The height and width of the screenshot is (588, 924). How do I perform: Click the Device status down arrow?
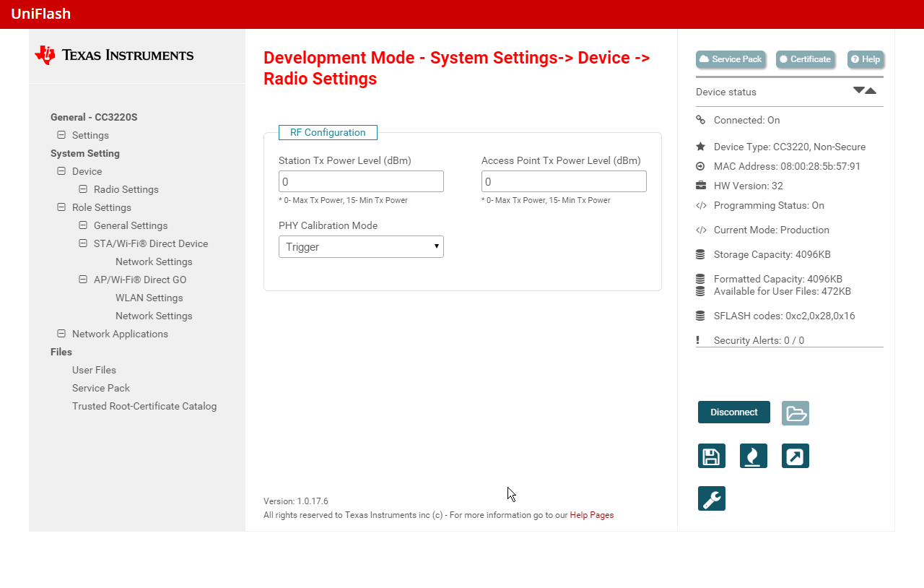pos(858,90)
